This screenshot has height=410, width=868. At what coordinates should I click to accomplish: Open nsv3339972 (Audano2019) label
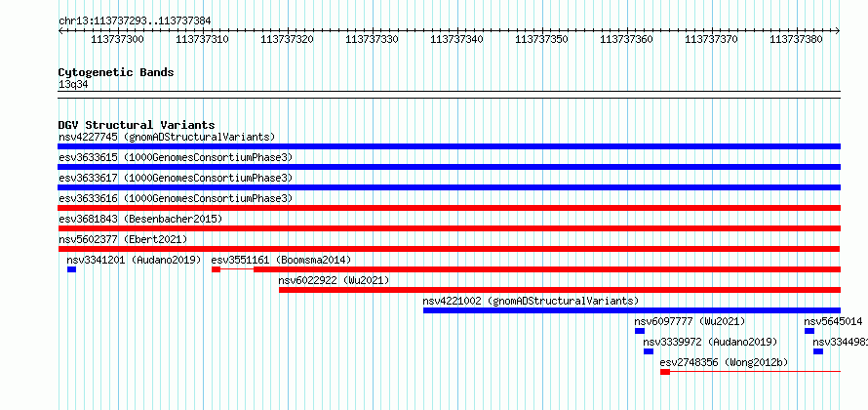(710, 342)
